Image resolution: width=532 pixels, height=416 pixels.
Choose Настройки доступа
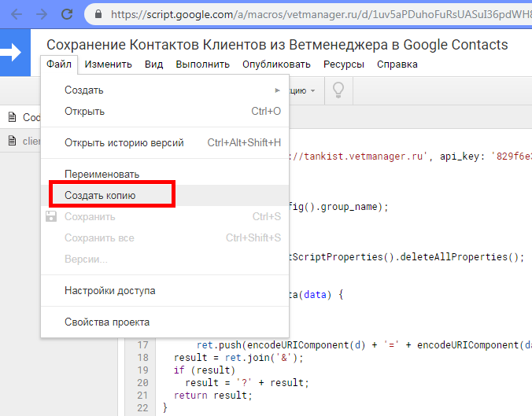[165, 290]
